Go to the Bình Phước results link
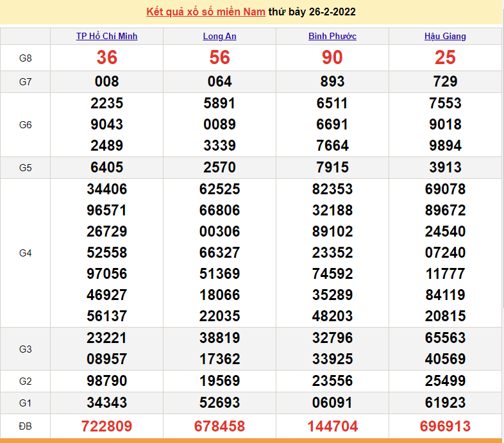Screen dimensions: 504x443 [332, 37]
